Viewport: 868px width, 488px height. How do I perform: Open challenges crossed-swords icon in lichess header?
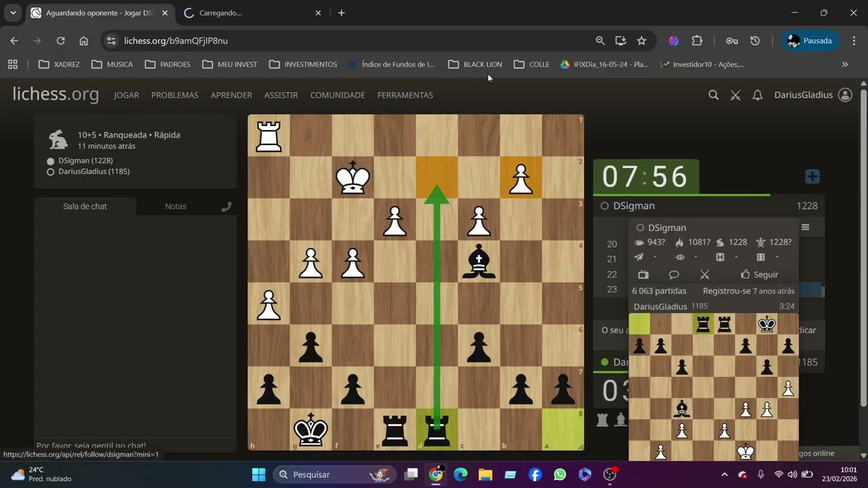click(735, 96)
